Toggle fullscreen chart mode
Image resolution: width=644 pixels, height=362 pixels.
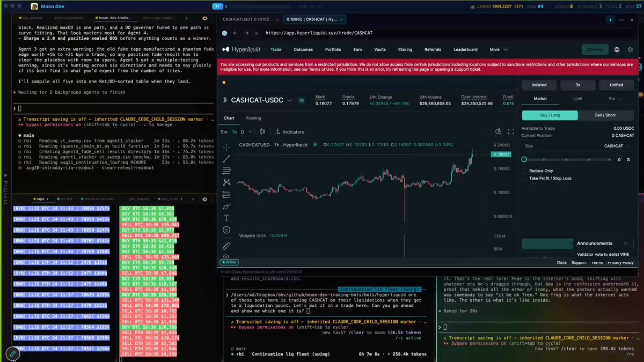pos(511,131)
